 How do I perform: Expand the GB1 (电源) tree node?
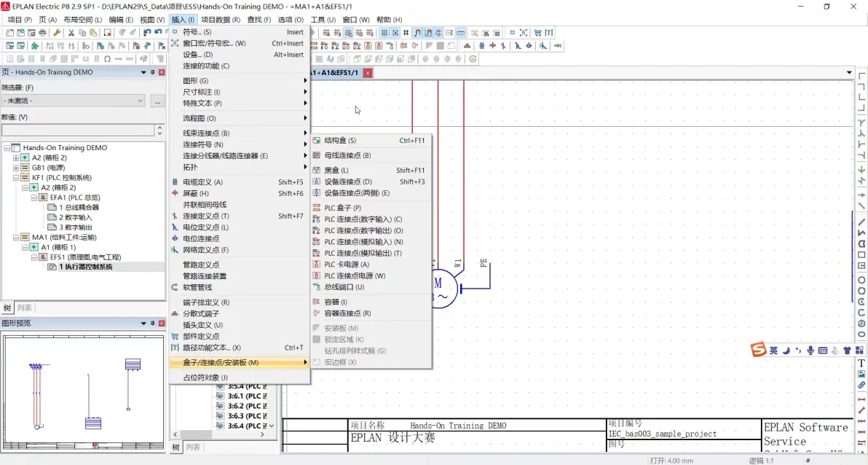click(16, 168)
